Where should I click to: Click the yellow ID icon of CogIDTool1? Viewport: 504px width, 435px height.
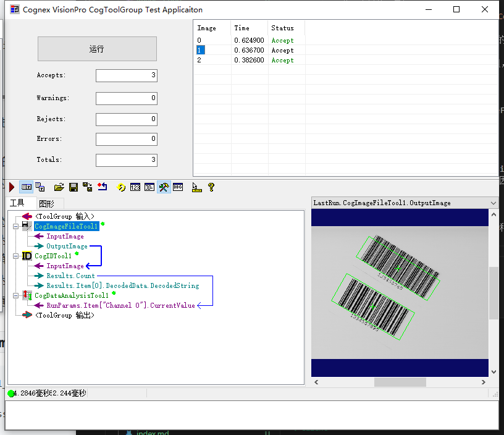tap(27, 256)
